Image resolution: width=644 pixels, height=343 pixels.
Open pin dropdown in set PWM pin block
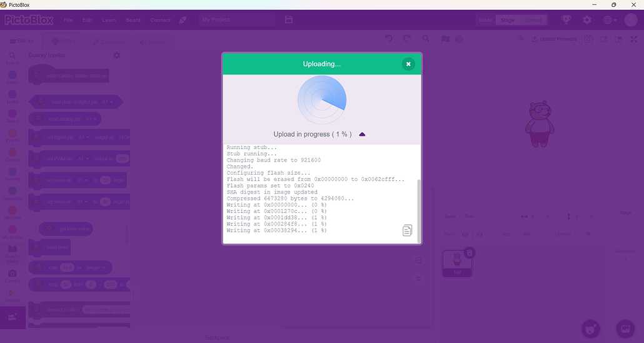[83, 159]
